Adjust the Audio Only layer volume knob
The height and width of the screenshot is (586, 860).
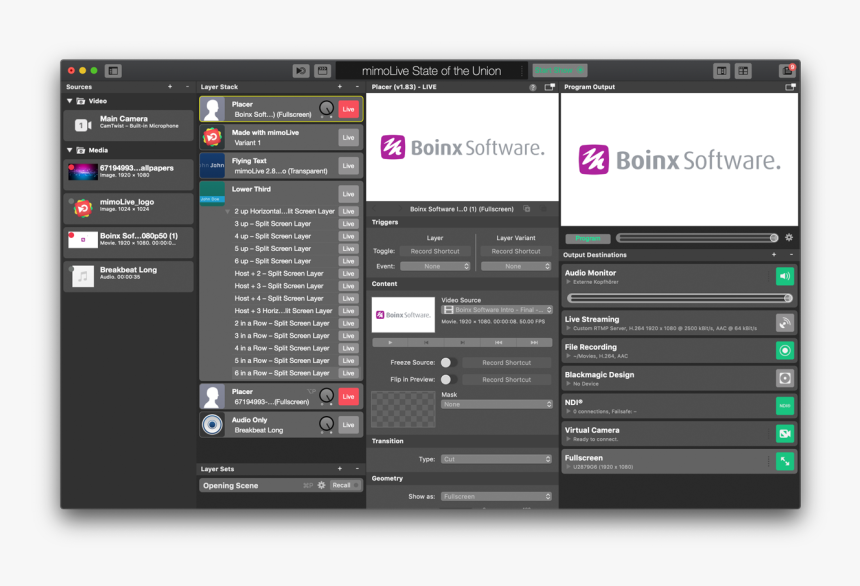pos(326,424)
